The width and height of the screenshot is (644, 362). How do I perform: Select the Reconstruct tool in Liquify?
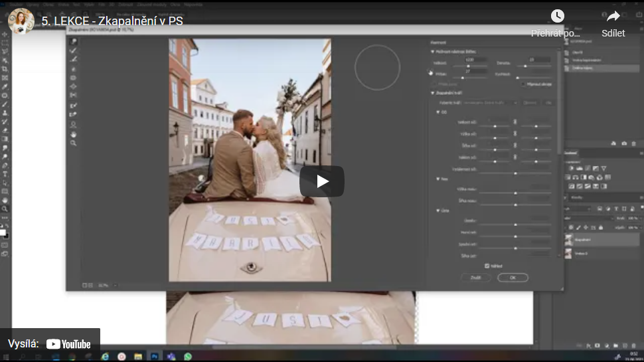click(73, 50)
